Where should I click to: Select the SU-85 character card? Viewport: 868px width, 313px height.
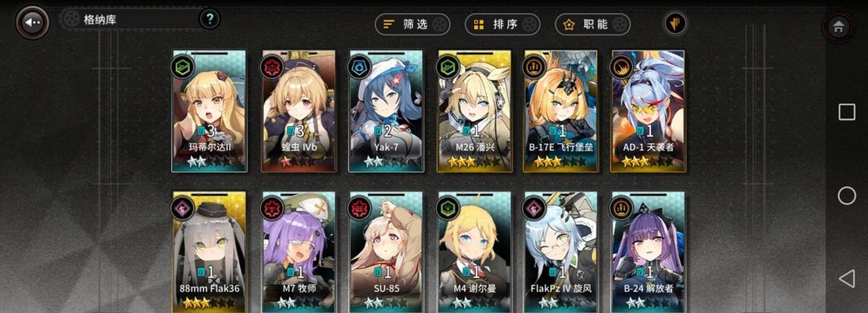386,252
